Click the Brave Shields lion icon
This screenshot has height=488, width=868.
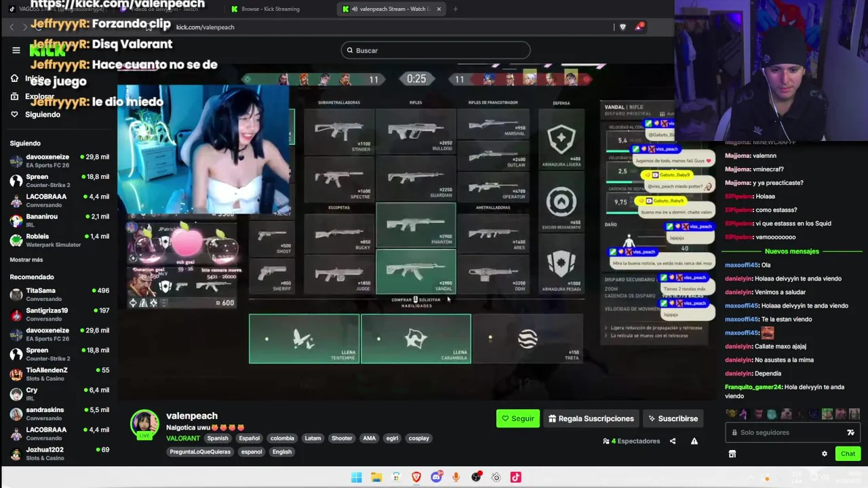(623, 27)
